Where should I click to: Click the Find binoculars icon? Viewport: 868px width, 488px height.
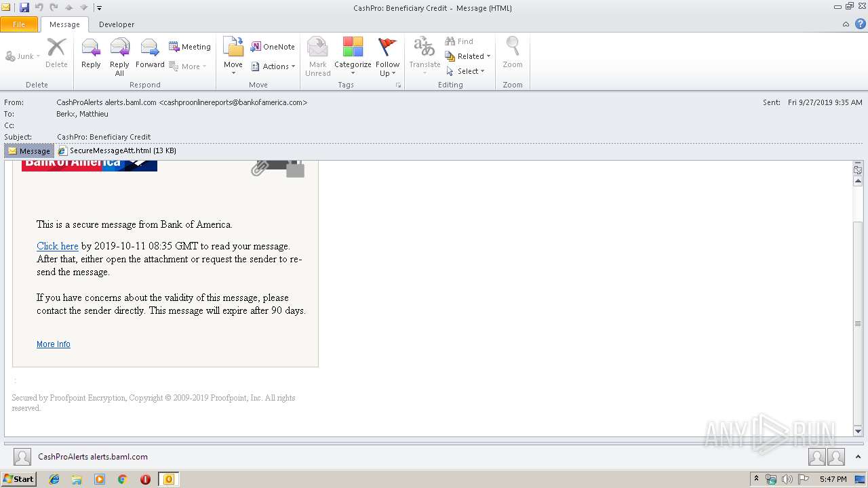[x=450, y=41]
